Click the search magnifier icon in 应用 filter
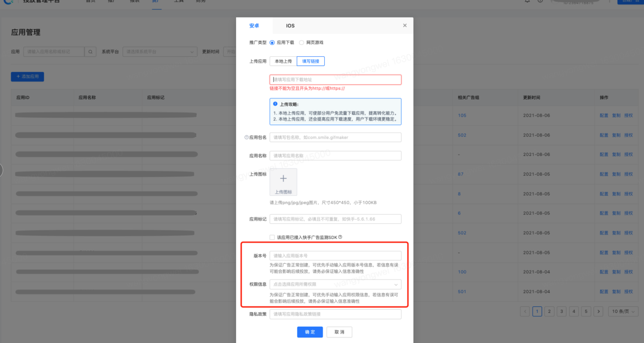The image size is (644, 343). (90, 52)
